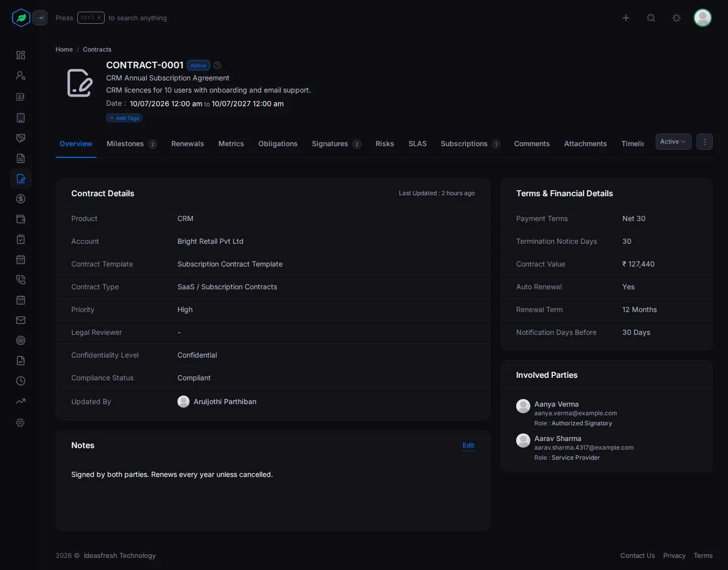
Task: Open the deals handshake sidebar icon
Action: pos(21,138)
